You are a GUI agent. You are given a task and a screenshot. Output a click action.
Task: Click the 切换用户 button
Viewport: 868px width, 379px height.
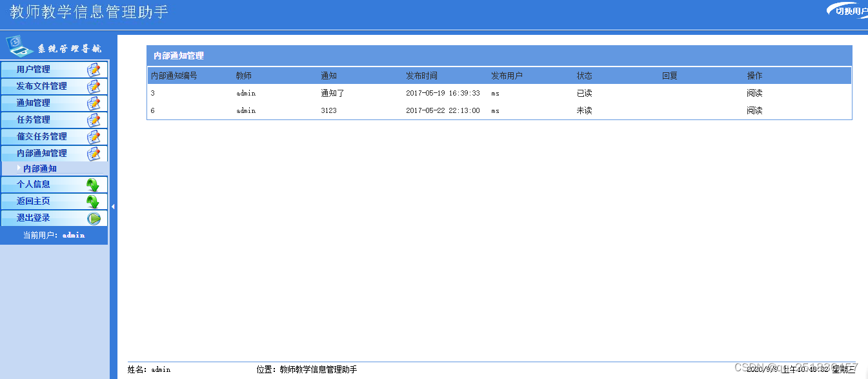tap(848, 11)
